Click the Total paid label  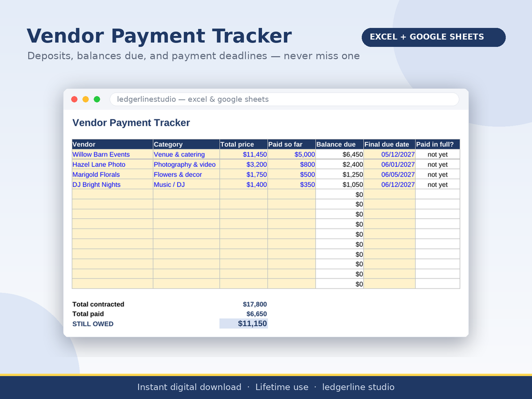[88, 314]
